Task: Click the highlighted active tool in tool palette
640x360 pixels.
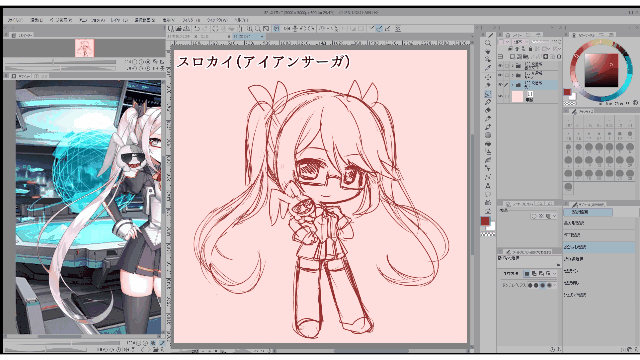Action: point(488,93)
